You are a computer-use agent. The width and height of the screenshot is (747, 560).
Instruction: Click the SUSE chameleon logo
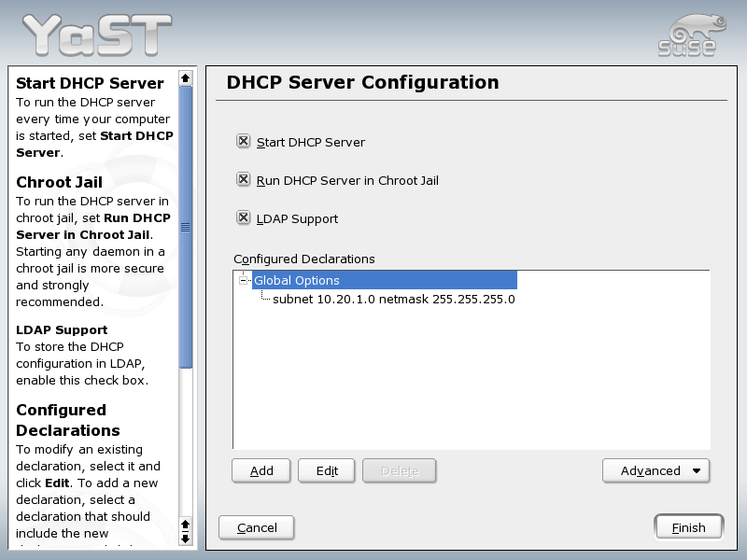(686, 35)
